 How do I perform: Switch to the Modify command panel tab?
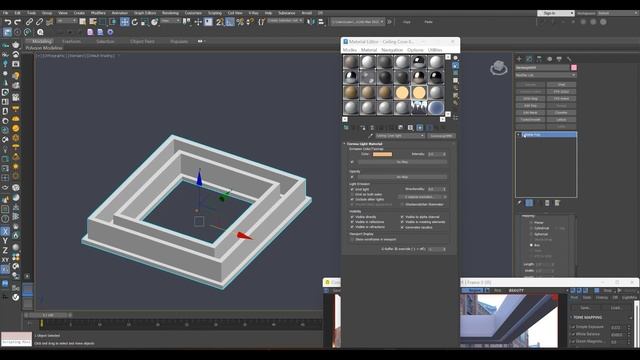pos(529,59)
